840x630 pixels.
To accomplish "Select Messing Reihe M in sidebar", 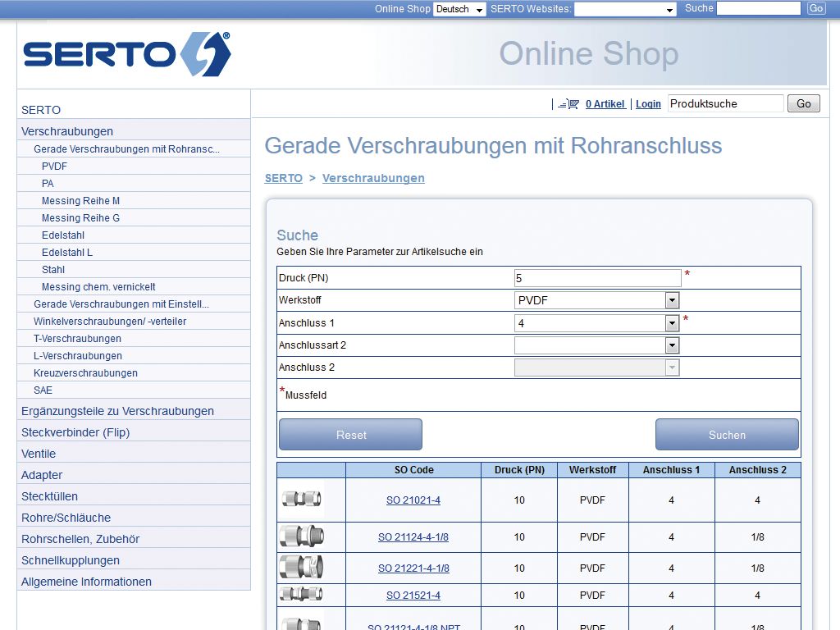I will [134, 200].
